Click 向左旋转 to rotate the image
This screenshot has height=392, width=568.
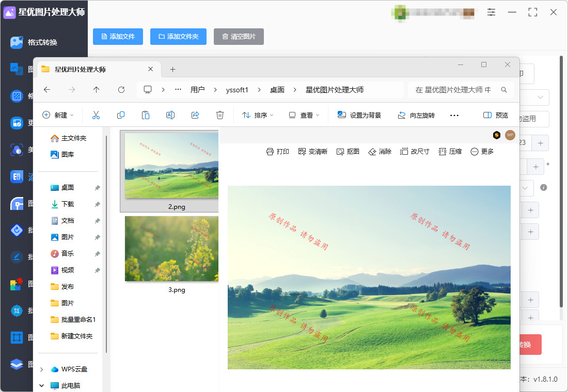[416, 115]
